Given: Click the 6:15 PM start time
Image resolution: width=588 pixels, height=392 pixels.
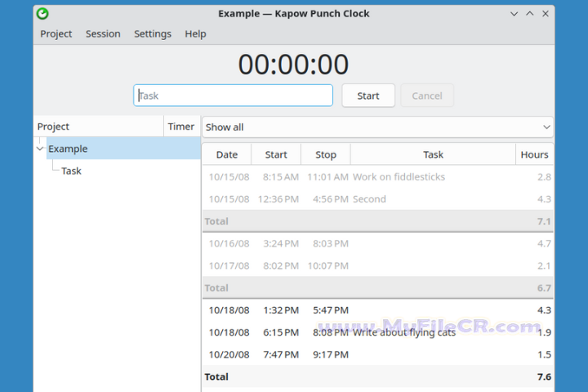Looking at the screenshot, I should (x=281, y=332).
